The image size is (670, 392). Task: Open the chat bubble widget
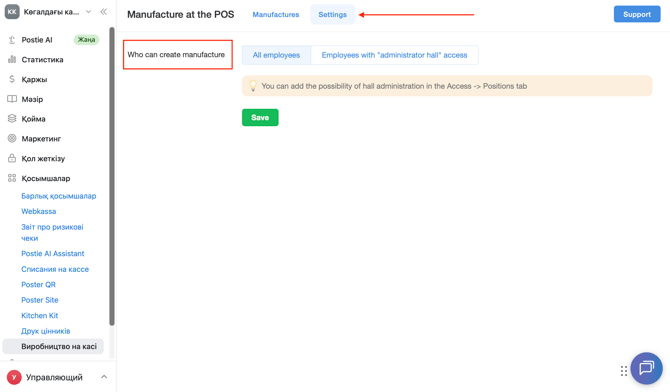pyautogui.click(x=646, y=368)
